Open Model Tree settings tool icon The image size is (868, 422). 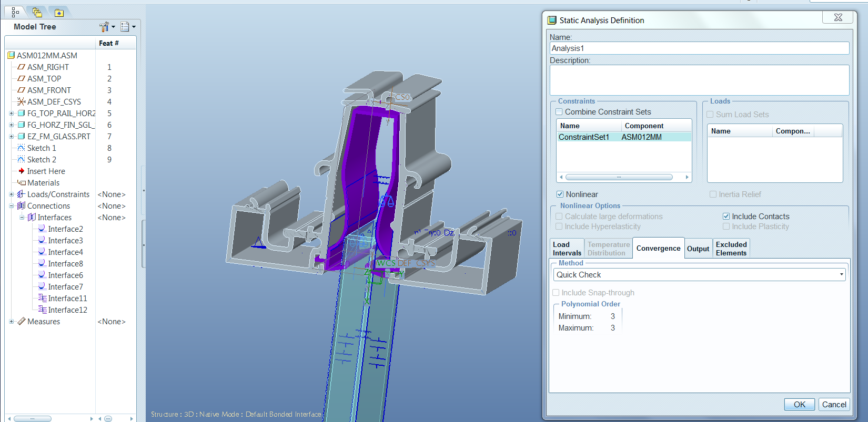105,27
